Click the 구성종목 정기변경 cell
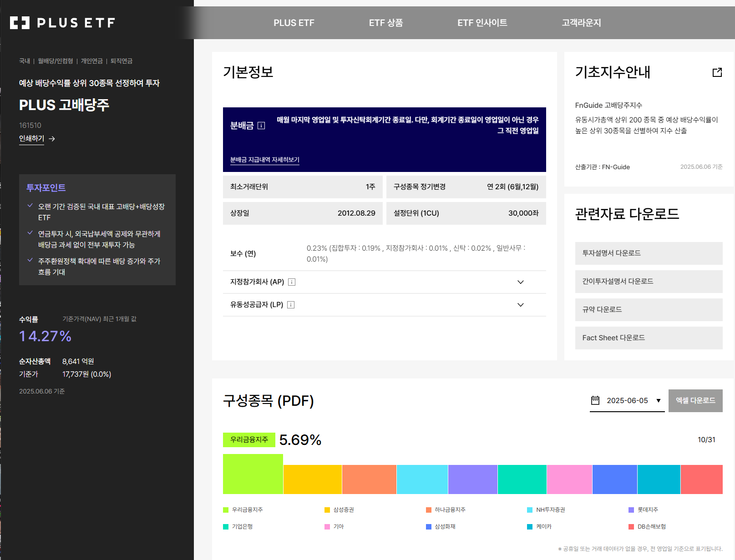 pyautogui.click(x=466, y=187)
